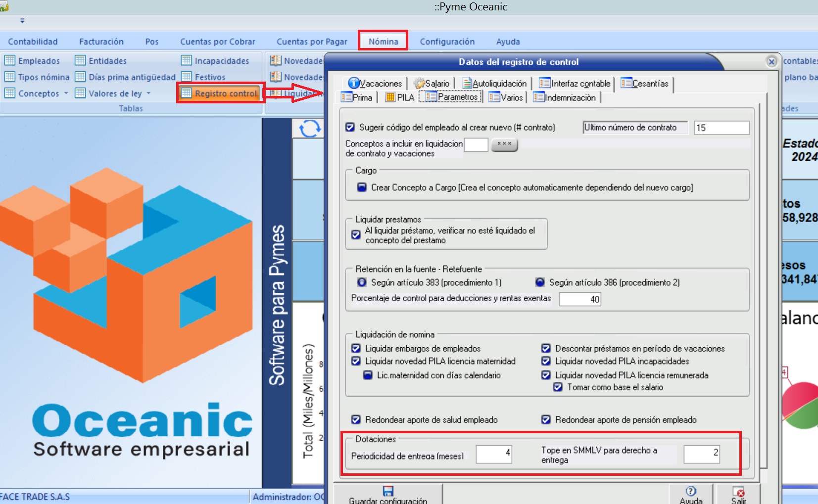Select Según artículo 383 radio option

click(x=362, y=282)
